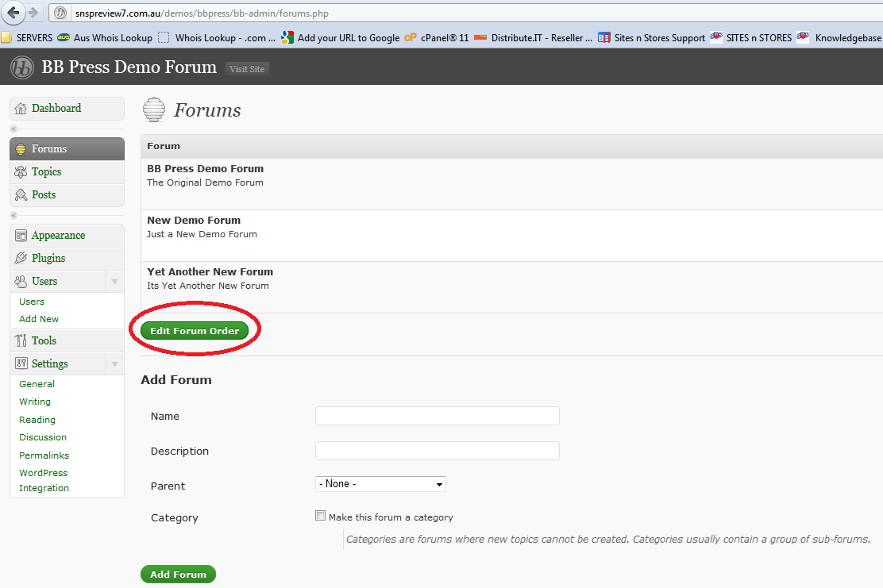Open the Add New user link
Screen dimensions: 883x588
coord(39,319)
